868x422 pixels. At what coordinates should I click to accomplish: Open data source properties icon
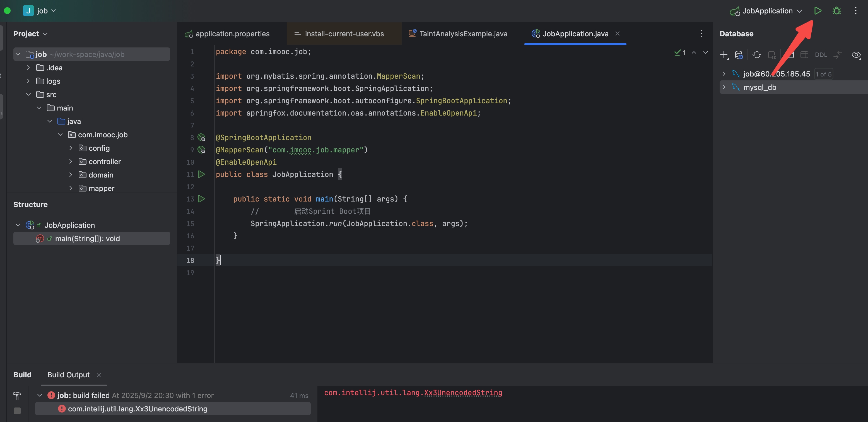[739, 55]
